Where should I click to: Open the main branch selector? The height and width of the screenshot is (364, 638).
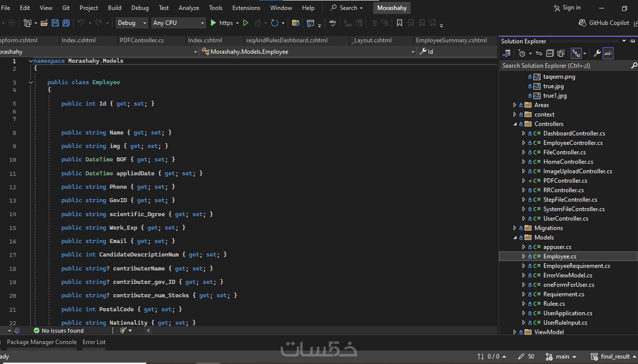561,356
